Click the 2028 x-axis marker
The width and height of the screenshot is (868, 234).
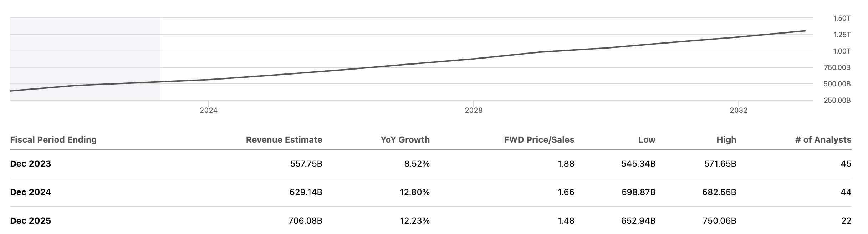click(474, 111)
